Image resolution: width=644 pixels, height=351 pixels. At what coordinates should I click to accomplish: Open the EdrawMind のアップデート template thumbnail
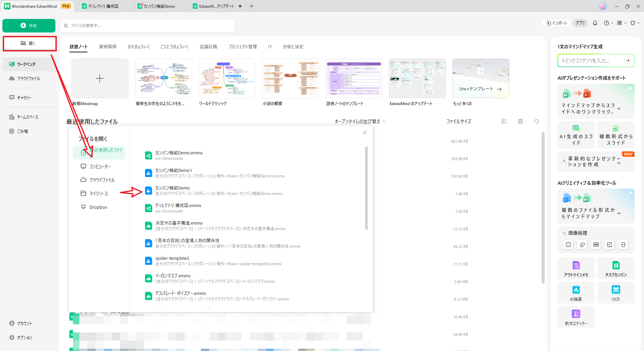[417, 78]
